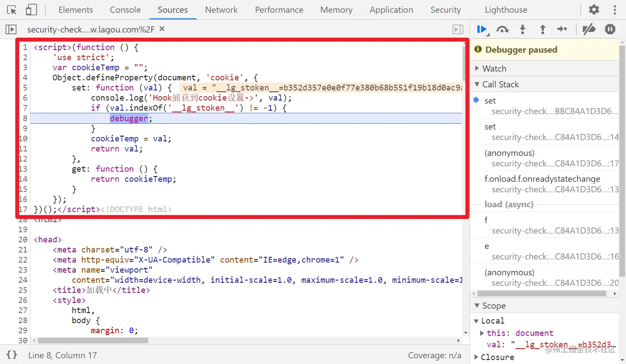Open the Security tab

coord(445,10)
